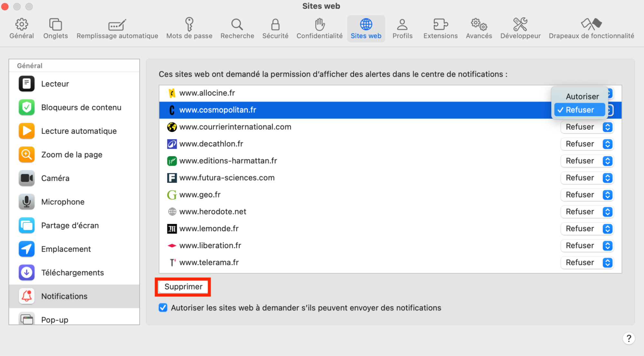The image size is (644, 356).
Task: Select the www.liberation.fr row
Action: pos(390,246)
